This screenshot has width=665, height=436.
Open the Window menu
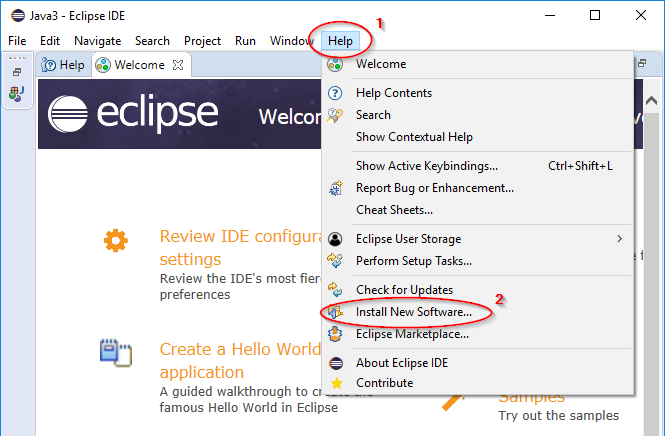[291, 41]
